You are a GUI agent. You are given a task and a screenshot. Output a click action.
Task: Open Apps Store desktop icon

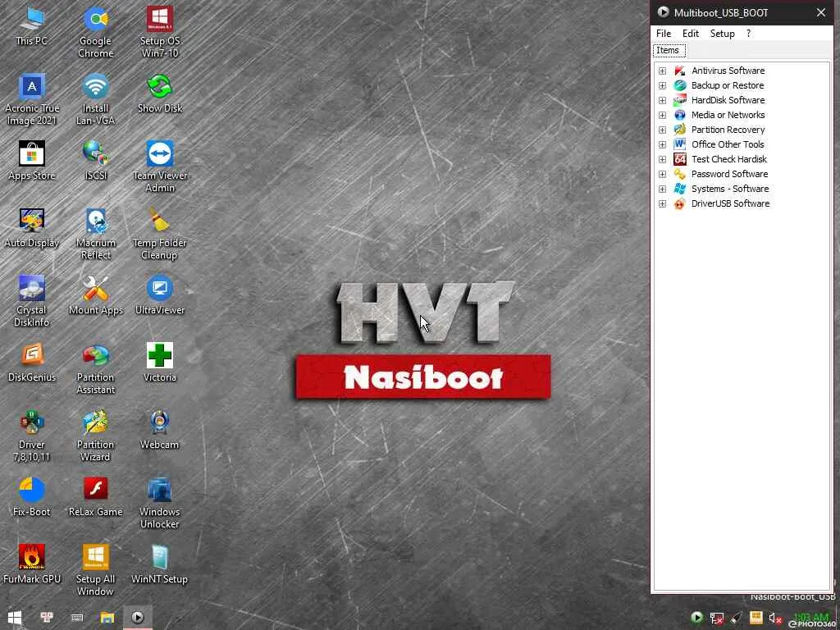tap(32, 161)
